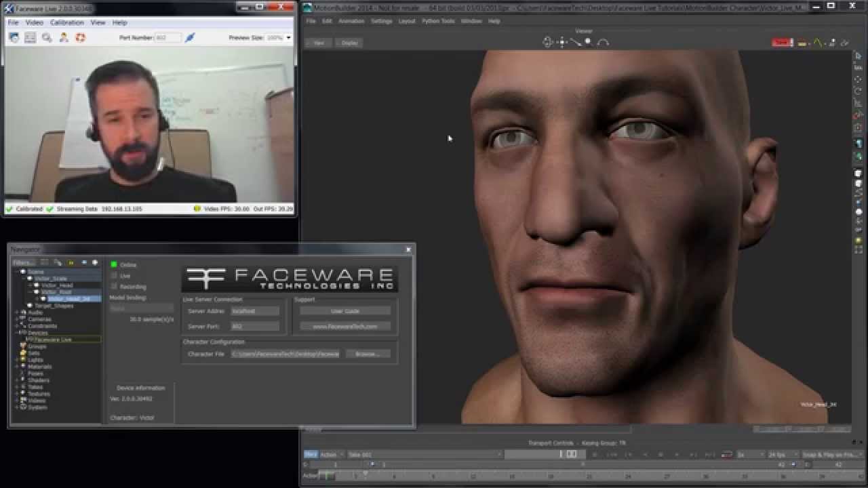The height and width of the screenshot is (488, 868).
Task: Click the timeline cursor marker on Action track
Action: coord(327,476)
